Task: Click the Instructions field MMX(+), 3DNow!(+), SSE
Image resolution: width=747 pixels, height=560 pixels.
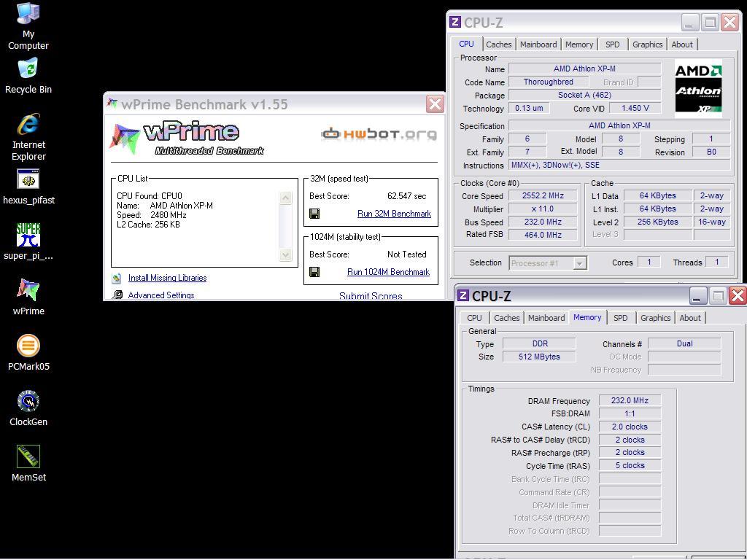Action: coord(619,166)
